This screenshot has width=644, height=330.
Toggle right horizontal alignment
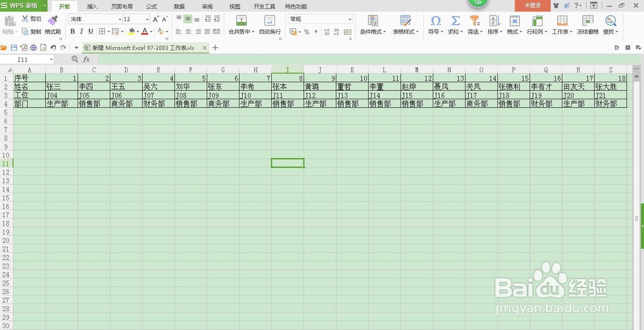tap(198, 31)
